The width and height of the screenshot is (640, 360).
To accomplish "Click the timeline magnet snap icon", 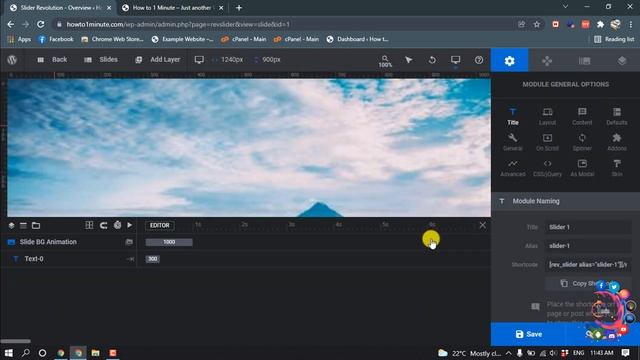I will click(x=104, y=225).
